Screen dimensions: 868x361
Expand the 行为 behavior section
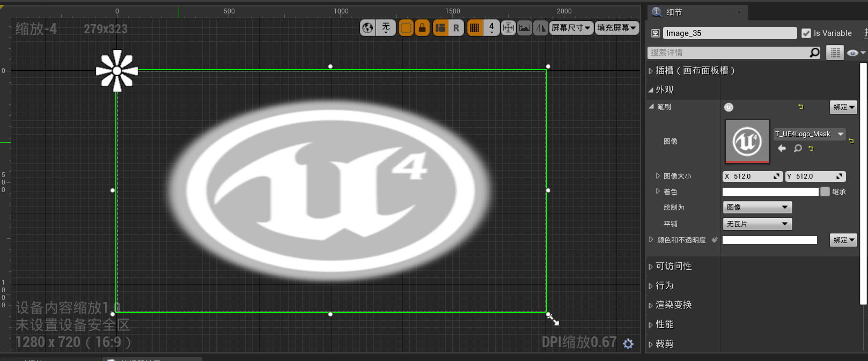point(651,286)
